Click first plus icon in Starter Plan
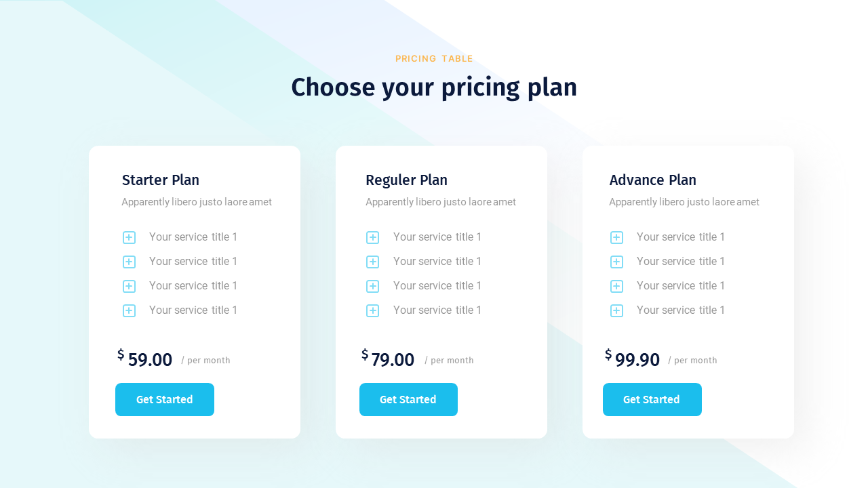This screenshot has width=868, height=488. pyautogui.click(x=129, y=237)
